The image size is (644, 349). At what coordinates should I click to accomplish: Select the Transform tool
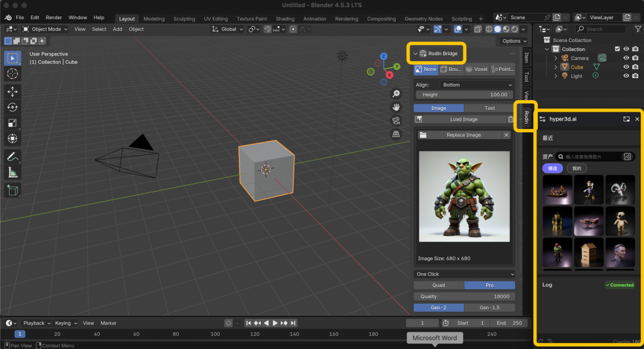[13, 138]
